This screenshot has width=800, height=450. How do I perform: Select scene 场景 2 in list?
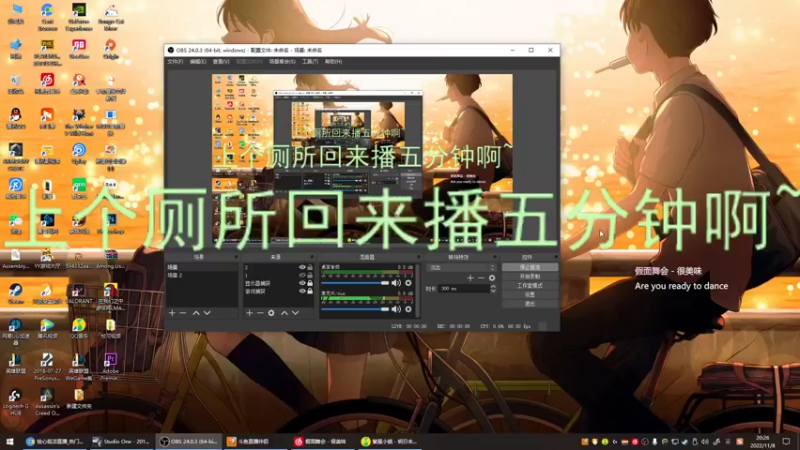click(x=202, y=276)
